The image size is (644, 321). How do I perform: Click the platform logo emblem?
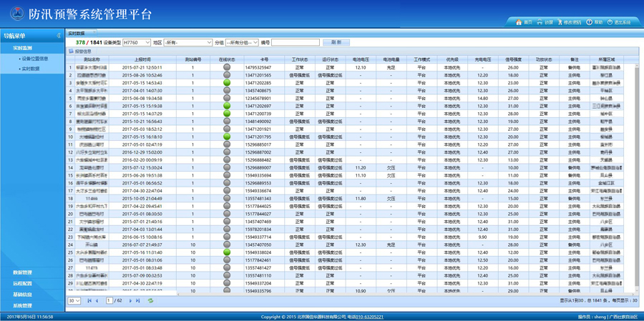coord(17,14)
